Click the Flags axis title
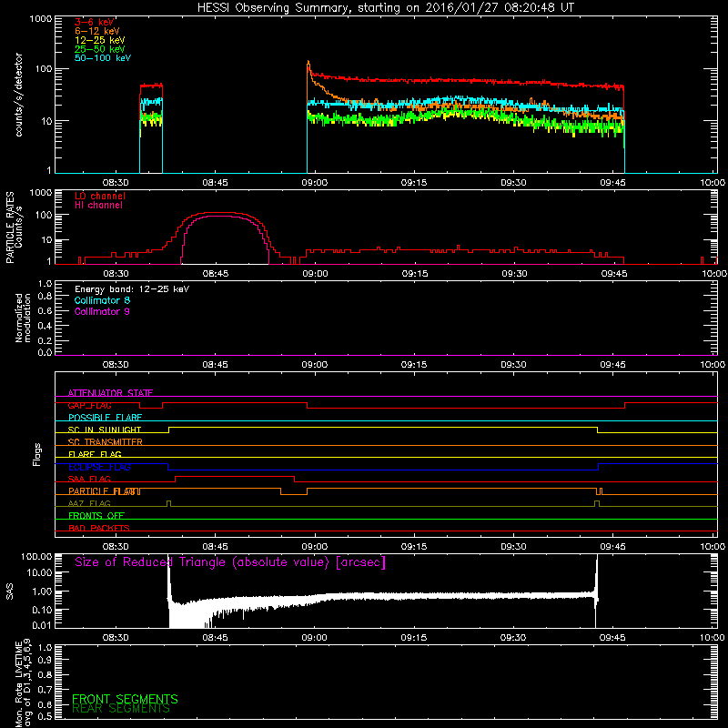The width and height of the screenshot is (728, 728). [x=36, y=454]
